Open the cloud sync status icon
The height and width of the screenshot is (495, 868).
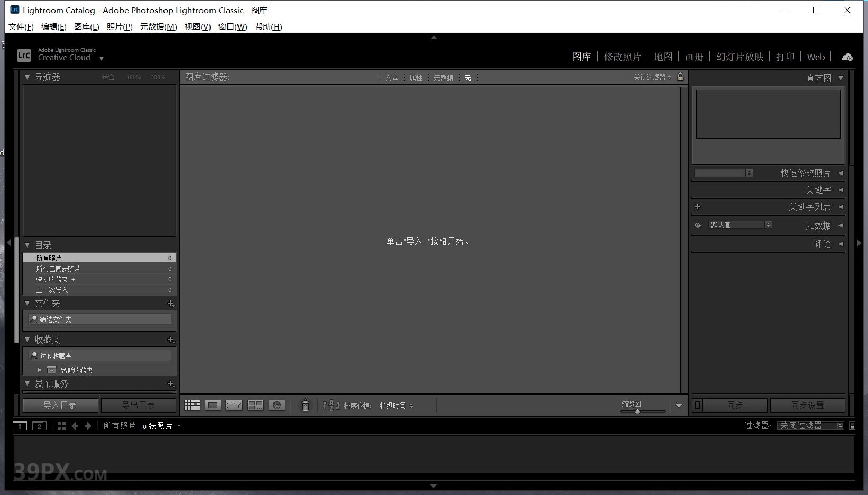tap(847, 57)
